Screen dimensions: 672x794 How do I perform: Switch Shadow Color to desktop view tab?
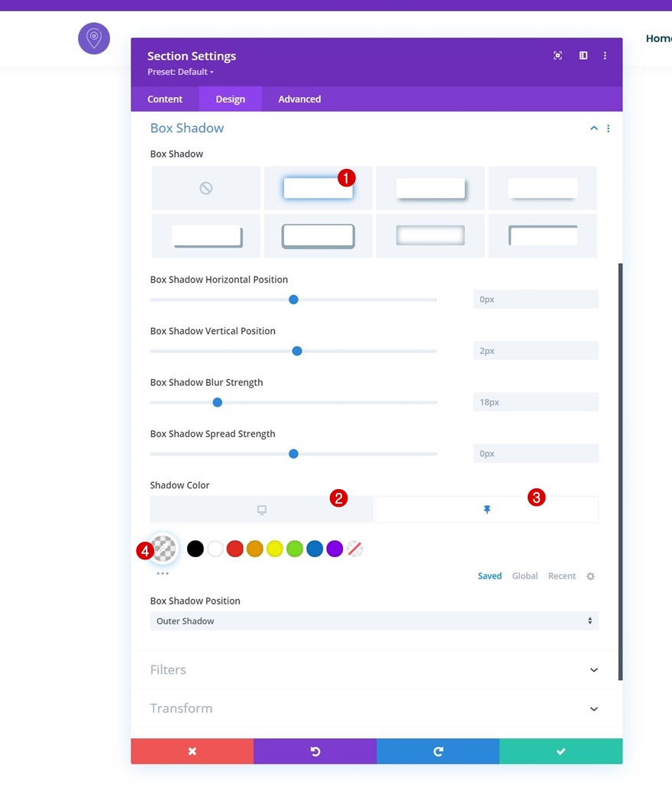coord(262,510)
